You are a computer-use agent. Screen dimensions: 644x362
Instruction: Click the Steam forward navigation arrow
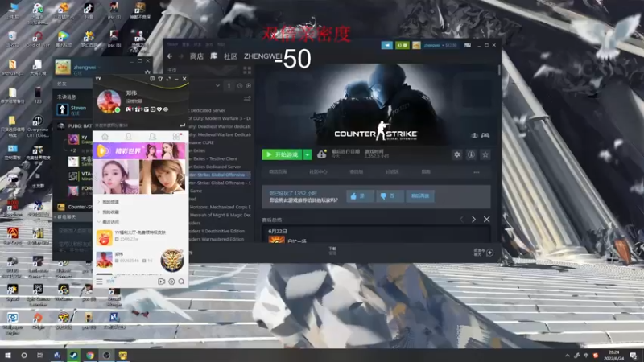[x=180, y=56]
